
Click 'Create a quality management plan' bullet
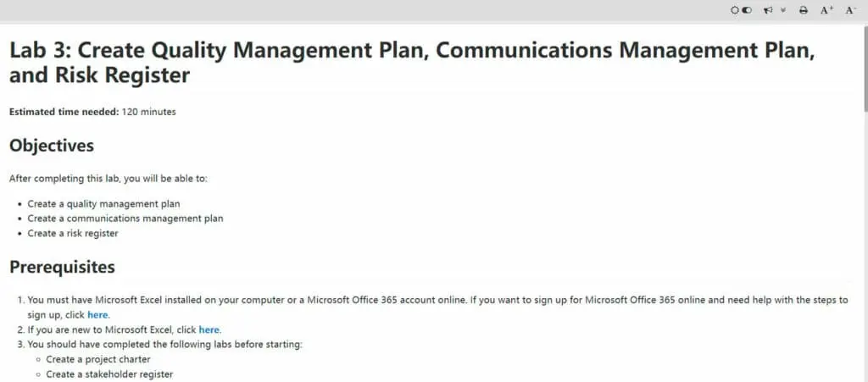click(x=103, y=204)
